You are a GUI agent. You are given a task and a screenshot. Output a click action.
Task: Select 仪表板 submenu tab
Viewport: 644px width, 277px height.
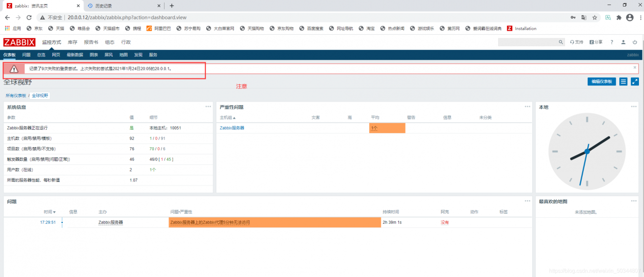pyautogui.click(x=10, y=55)
